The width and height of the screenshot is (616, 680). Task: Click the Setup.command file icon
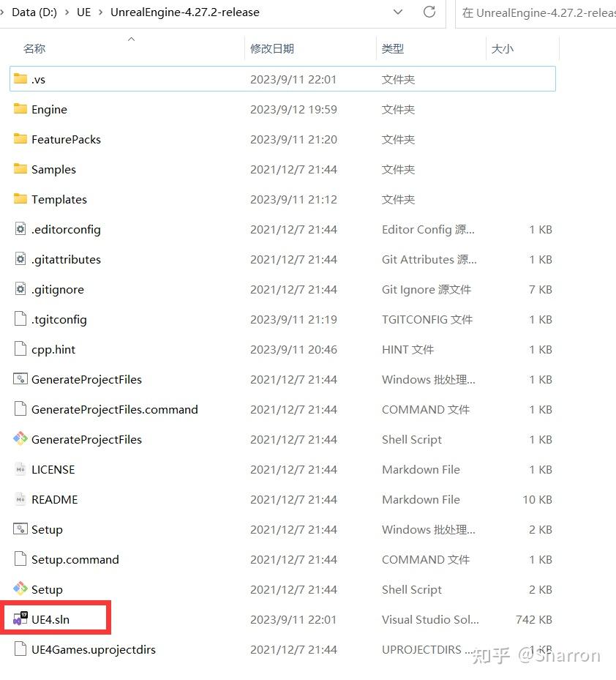click(x=20, y=558)
